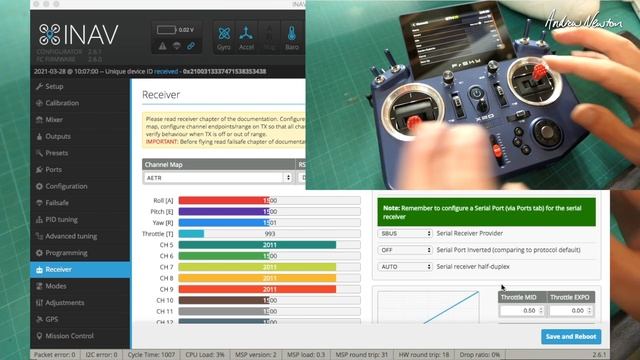Click the battery voltage indicator
Screen dimensions: 640x360
176,30
